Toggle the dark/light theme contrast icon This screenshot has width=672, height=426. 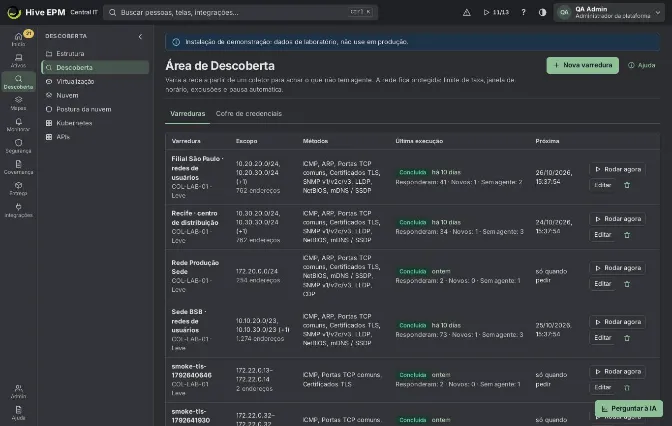coord(542,12)
